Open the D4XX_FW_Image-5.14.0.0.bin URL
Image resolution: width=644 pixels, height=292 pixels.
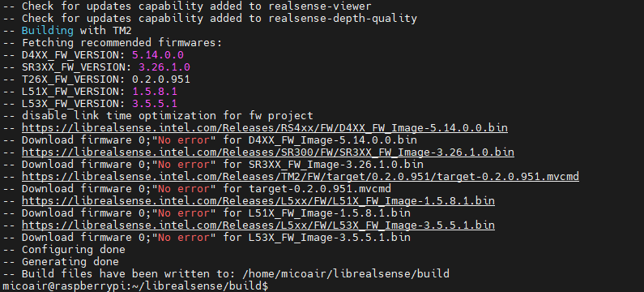[265, 128]
